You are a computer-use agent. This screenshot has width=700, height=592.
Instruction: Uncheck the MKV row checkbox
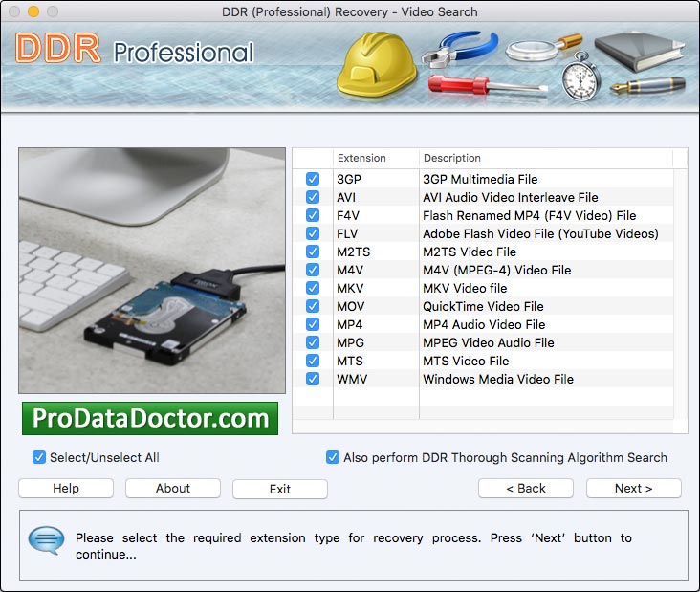(313, 288)
